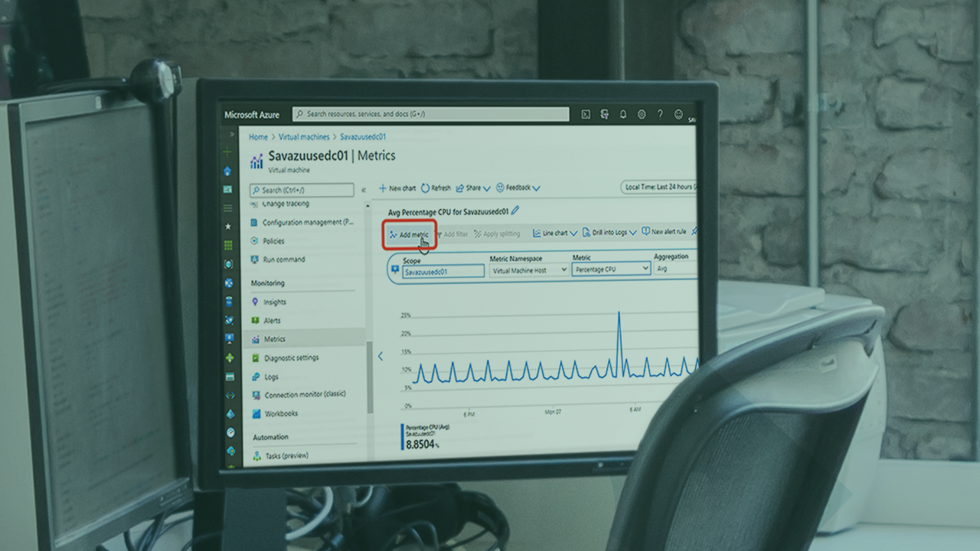Open the Percentage CPU metric dropdown

tap(611, 269)
